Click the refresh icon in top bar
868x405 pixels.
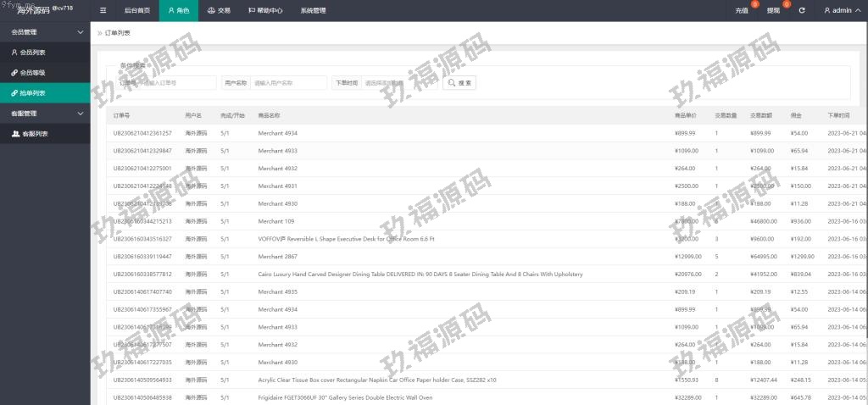[x=802, y=11]
